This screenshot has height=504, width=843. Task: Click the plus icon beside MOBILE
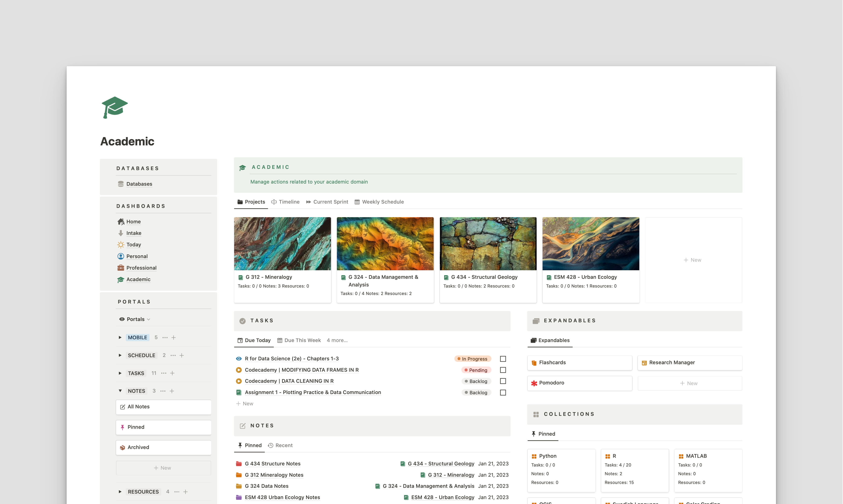tap(174, 337)
